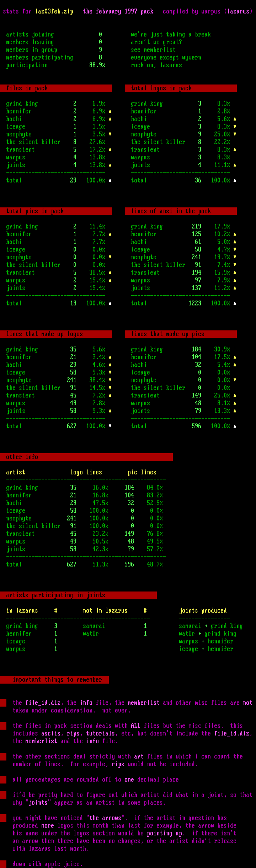Image resolution: width=256 pixels, height=868 pixels.
Task: Click the down arrow beside neophyte in total logos in pack
Action: 235,134
